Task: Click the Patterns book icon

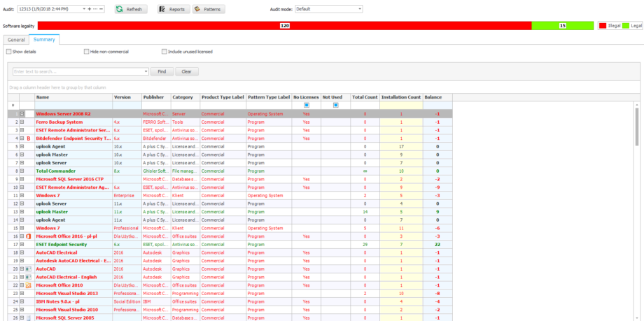Action: click(x=197, y=8)
